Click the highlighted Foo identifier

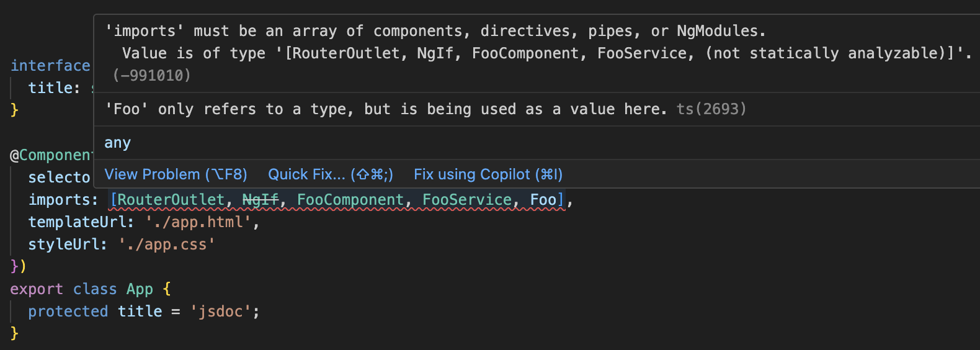tap(543, 200)
